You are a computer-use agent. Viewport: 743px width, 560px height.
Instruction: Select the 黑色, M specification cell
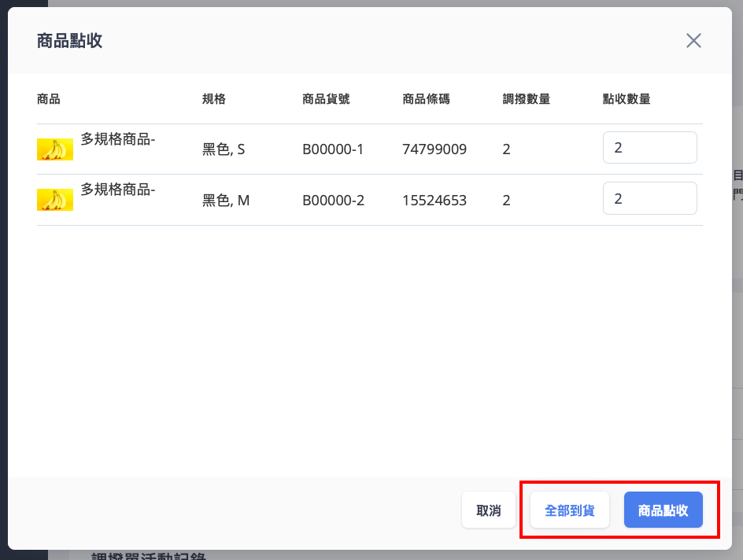point(226,201)
